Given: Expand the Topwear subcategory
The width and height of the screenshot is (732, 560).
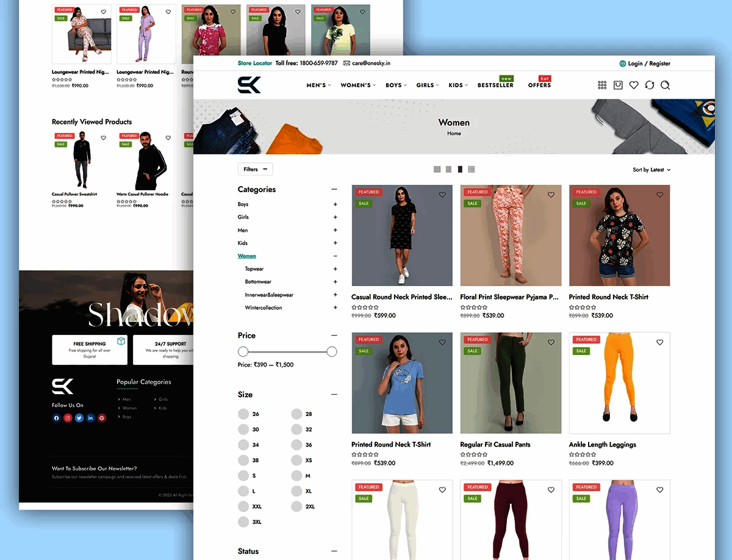Looking at the screenshot, I should tap(335, 269).
